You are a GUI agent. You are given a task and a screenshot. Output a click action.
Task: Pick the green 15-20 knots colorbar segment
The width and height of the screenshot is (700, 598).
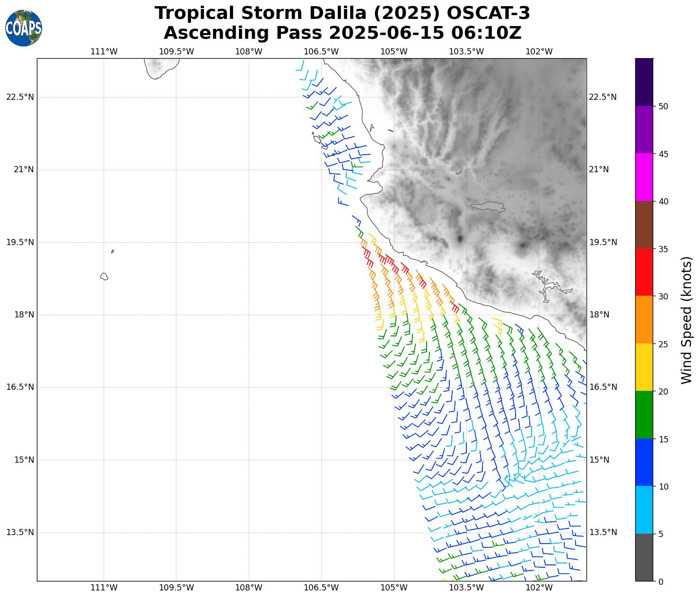coord(644,415)
